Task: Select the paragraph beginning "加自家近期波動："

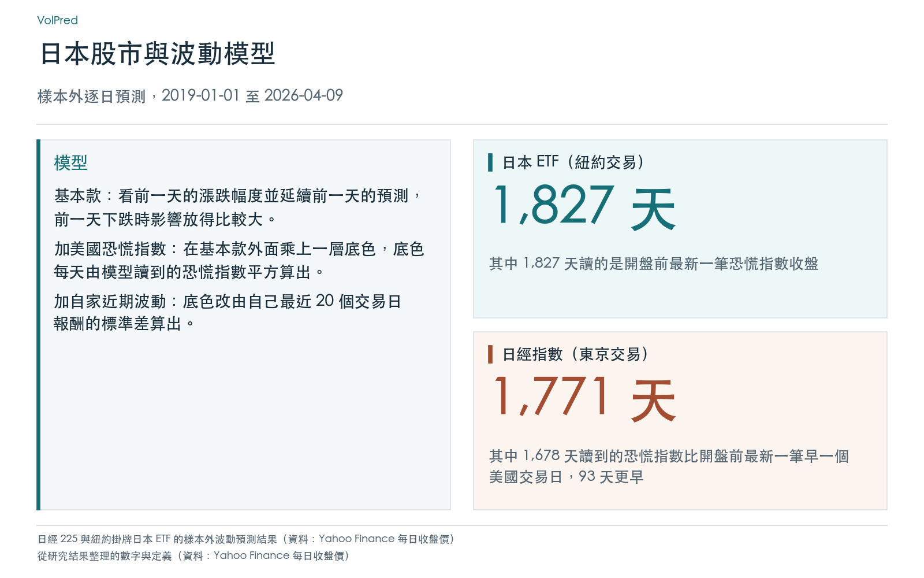Action: click(x=228, y=312)
